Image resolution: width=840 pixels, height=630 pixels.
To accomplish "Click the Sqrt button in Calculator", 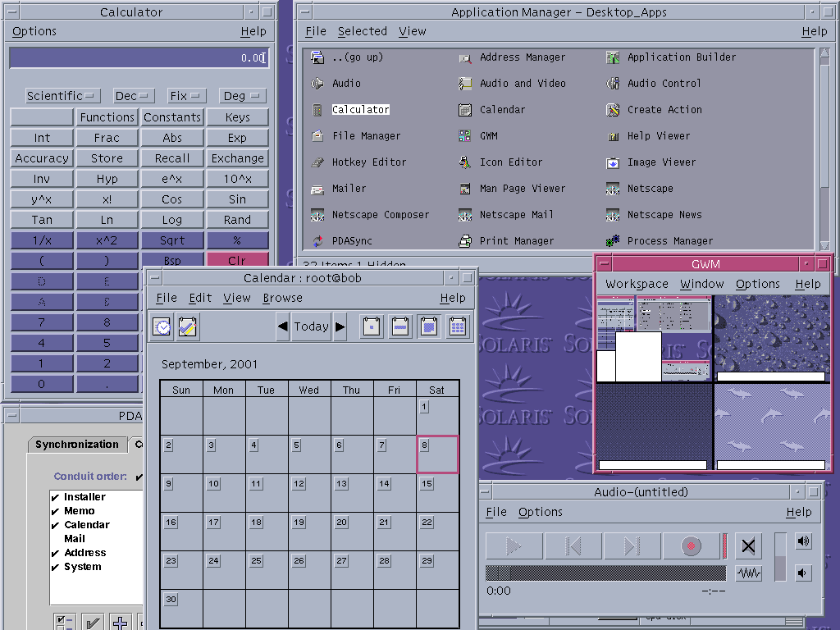I will click(x=172, y=240).
